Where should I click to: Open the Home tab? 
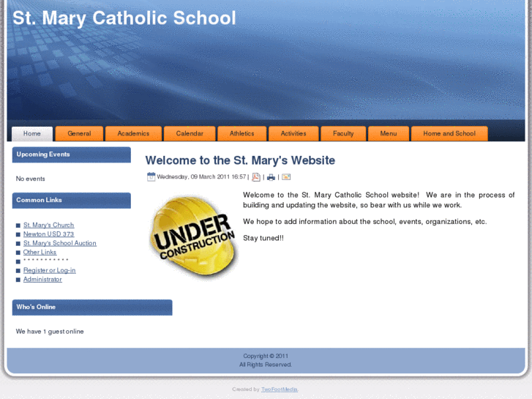click(x=32, y=134)
